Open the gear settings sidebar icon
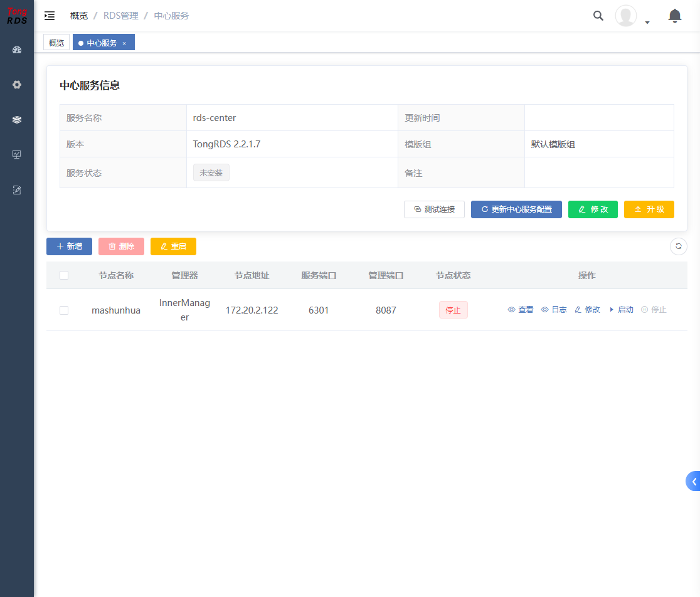 [x=17, y=84]
